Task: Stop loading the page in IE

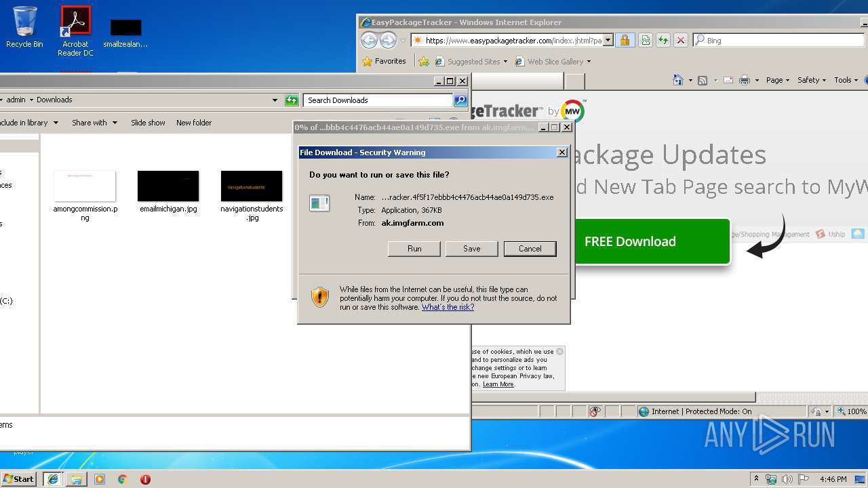Action: click(681, 41)
